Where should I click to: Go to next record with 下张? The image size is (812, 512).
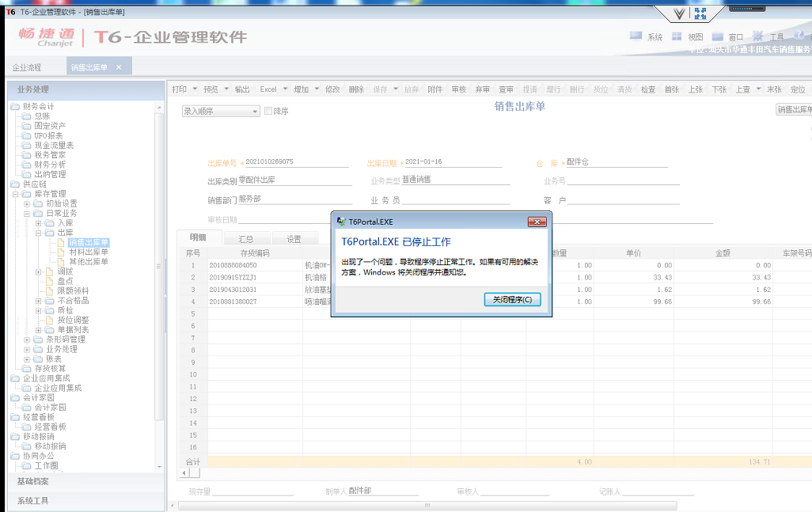[719, 89]
